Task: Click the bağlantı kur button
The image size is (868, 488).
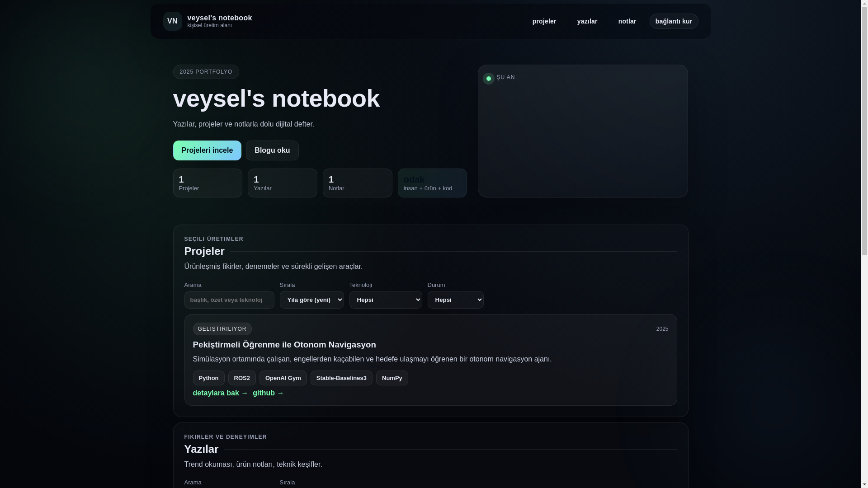Action: [674, 21]
